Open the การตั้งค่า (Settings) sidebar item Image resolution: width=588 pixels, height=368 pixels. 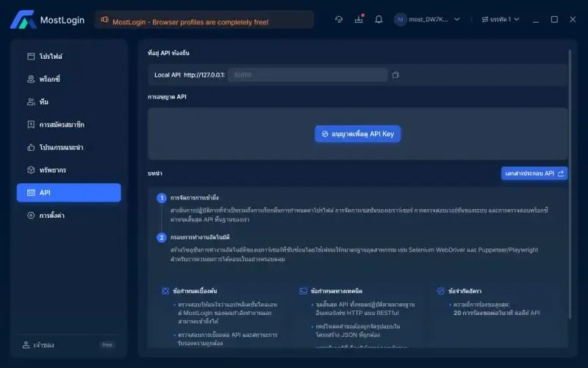(x=68, y=216)
